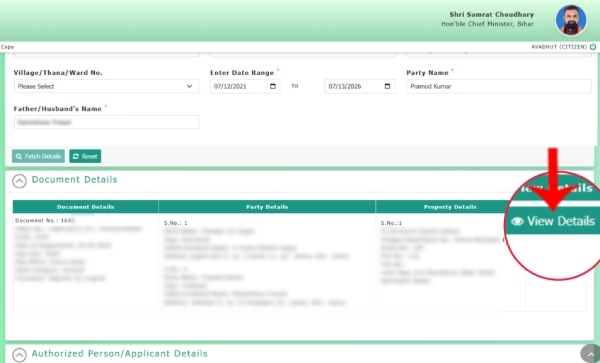Click the Document No. text in table
600x363 pixels.
tap(44, 221)
